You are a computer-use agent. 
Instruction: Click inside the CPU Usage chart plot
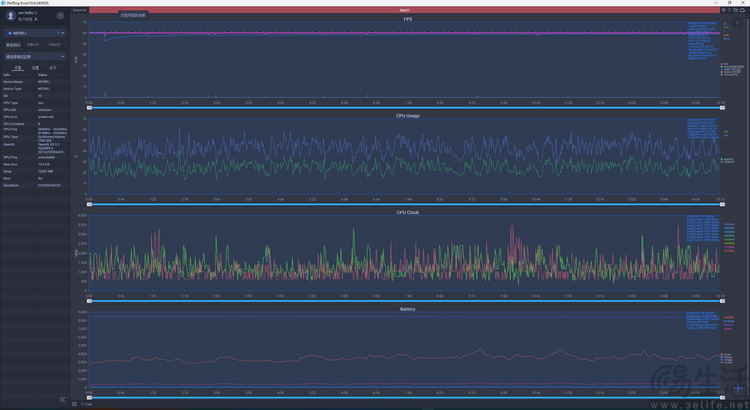[404, 156]
